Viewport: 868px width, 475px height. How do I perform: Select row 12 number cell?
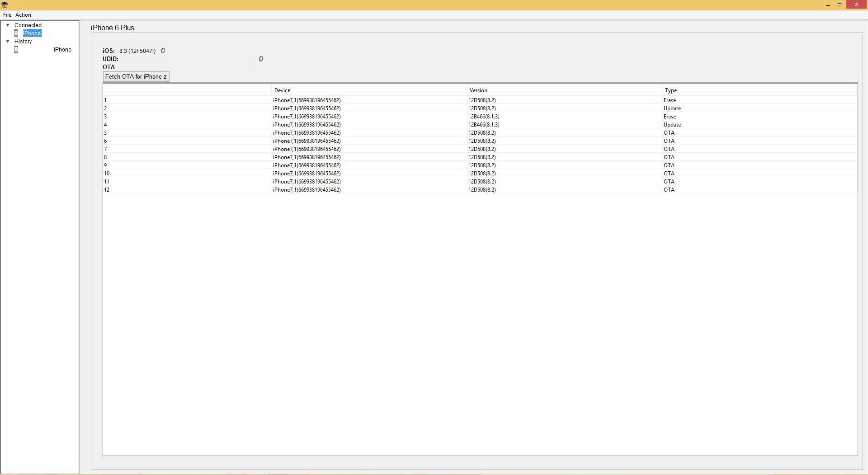(x=187, y=189)
